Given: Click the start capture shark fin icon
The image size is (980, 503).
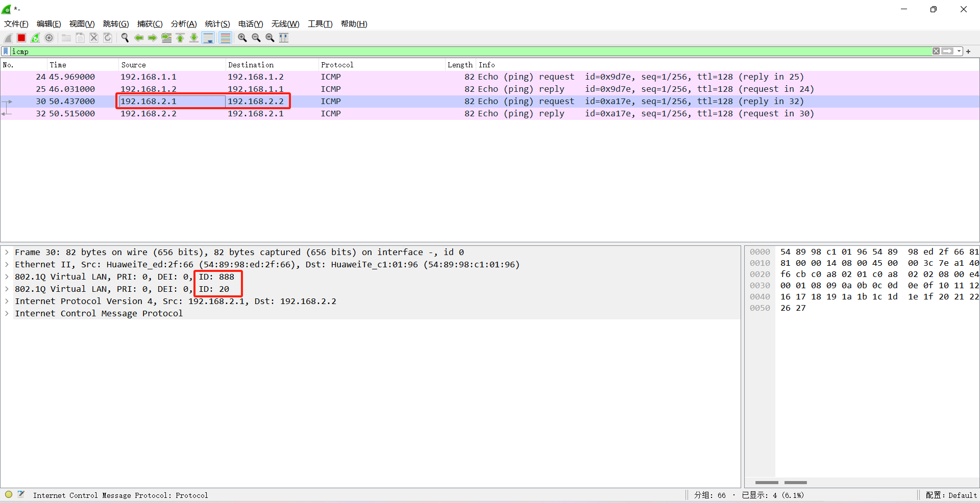Looking at the screenshot, I should click(8, 38).
